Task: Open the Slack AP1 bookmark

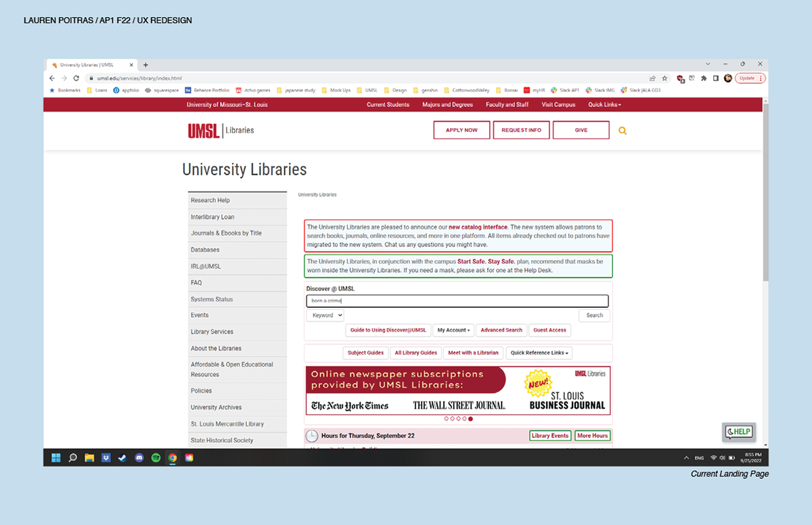Action: [565, 90]
